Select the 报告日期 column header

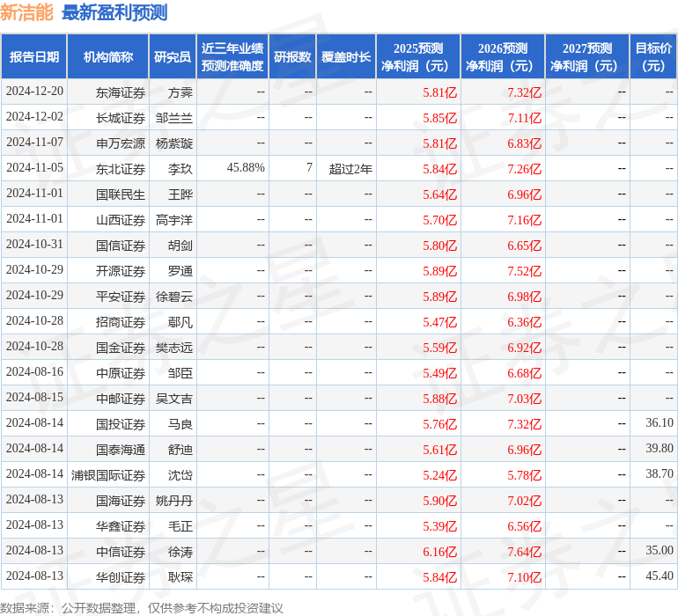click(34, 56)
